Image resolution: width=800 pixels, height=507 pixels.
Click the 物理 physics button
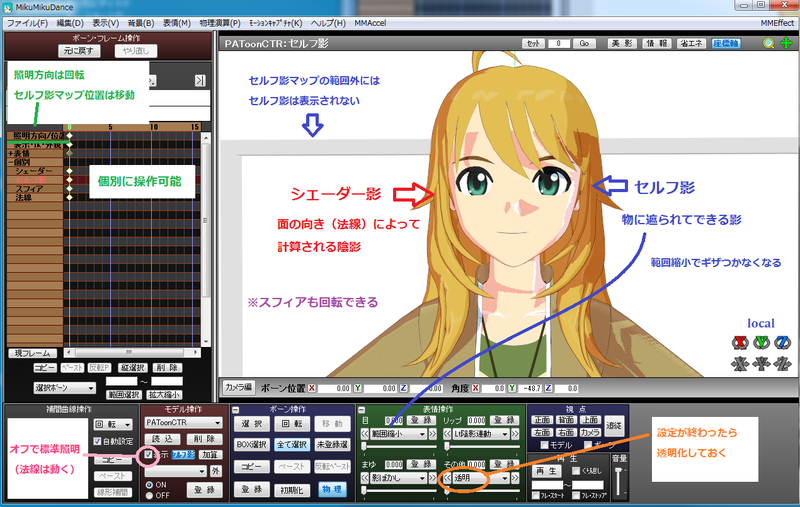tap(331, 489)
